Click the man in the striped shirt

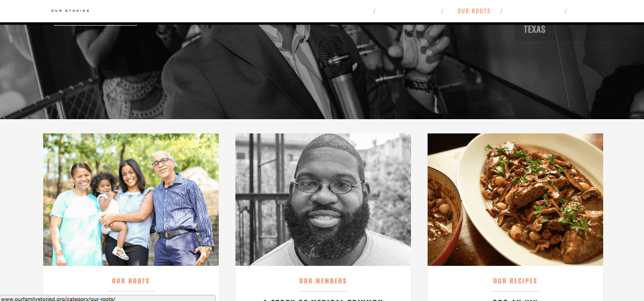(180, 209)
